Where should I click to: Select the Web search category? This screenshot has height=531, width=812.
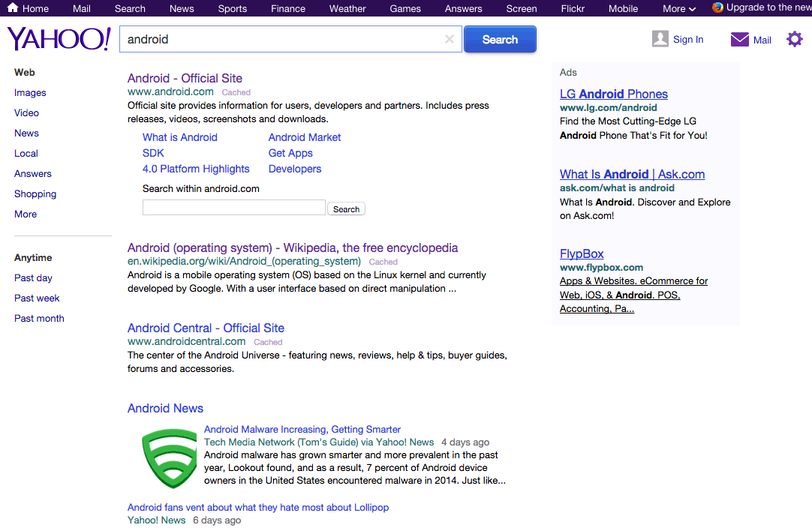(25, 73)
